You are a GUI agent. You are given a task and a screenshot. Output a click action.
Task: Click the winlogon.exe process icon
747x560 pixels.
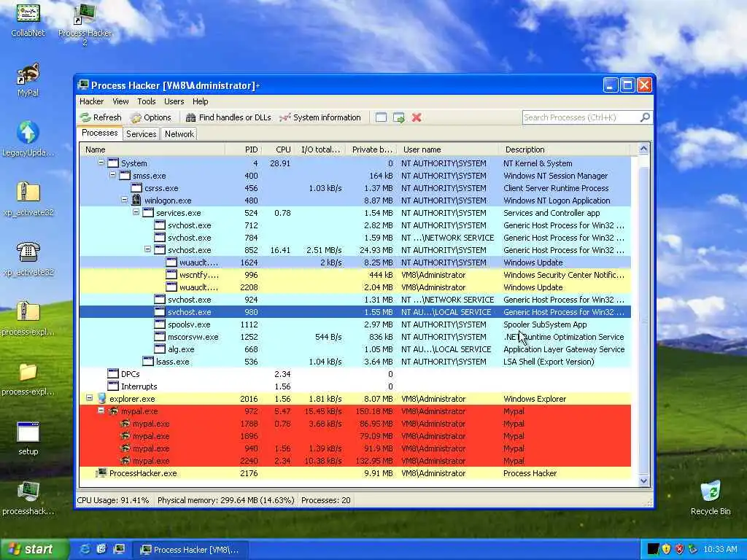point(136,200)
